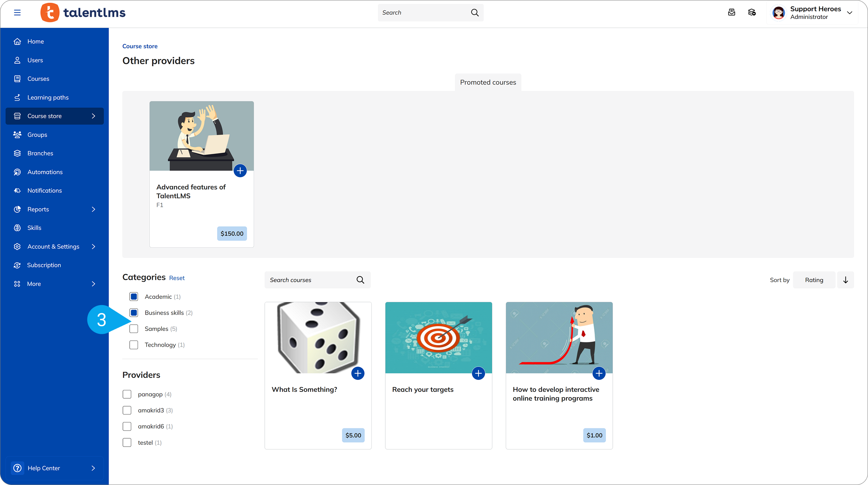Open the inbox messages icon in the header
The width and height of the screenshot is (868, 485).
(x=732, y=12)
